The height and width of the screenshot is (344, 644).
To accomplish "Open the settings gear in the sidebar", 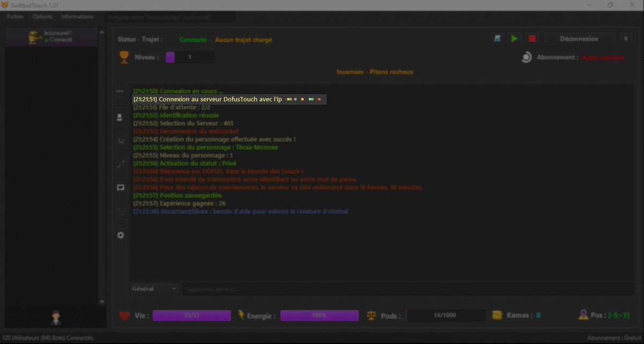I will coord(120,235).
